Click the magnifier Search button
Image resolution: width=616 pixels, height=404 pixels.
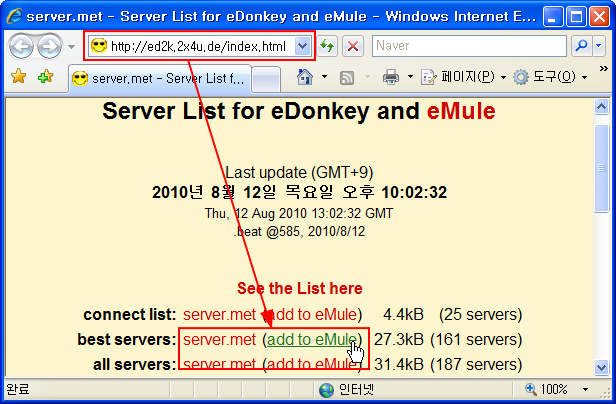click(x=581, y=46)
